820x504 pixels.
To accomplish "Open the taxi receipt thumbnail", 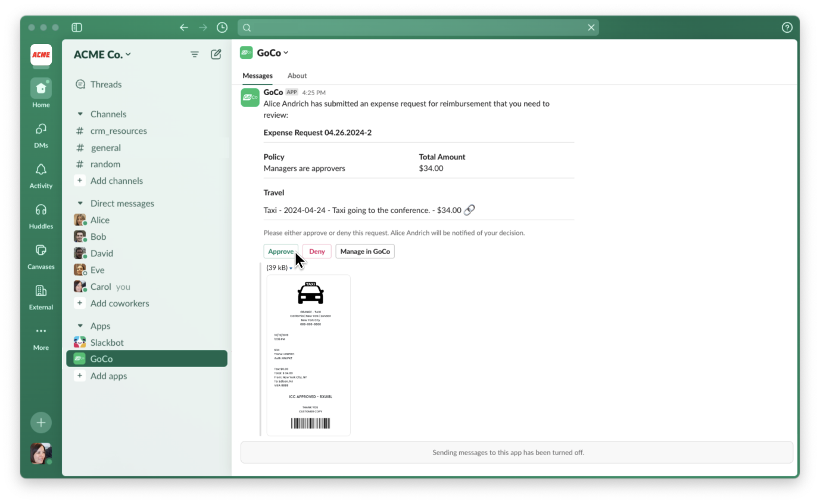I will (308, 355).
